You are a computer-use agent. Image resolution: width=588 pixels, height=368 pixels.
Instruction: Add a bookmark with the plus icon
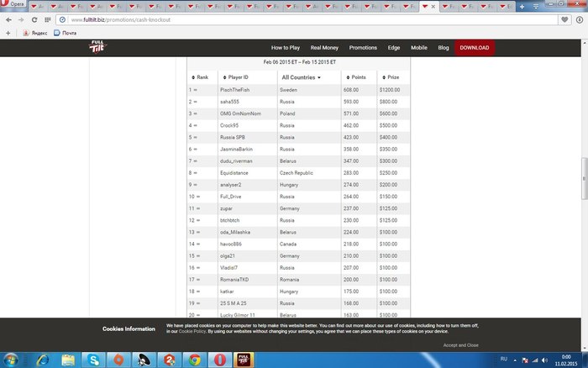point(8,33)
